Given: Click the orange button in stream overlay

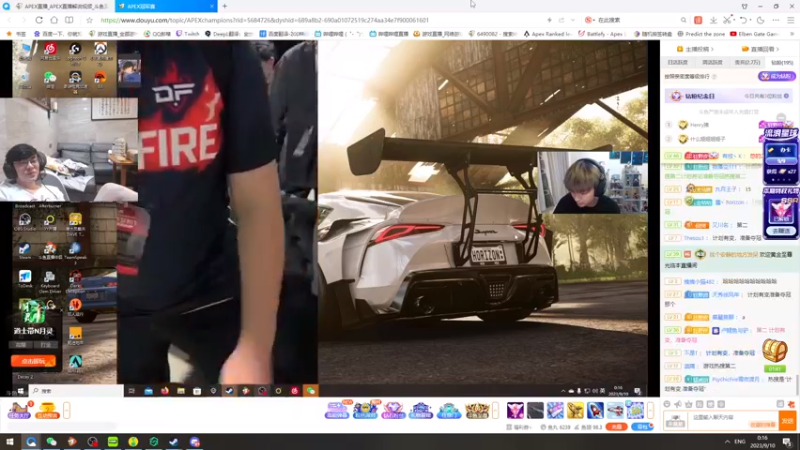Looking at the screenshot, I should click(x=33, y=361).
